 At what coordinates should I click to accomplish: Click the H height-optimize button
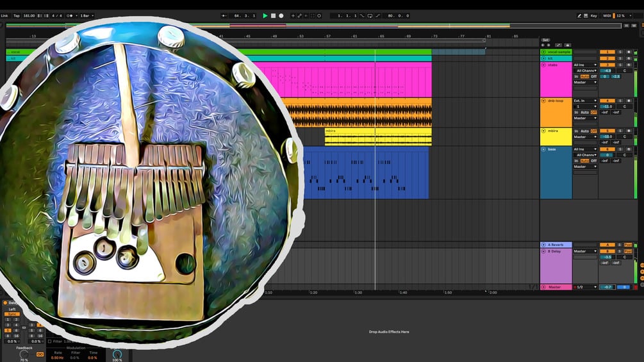click(x=626, y=26)
